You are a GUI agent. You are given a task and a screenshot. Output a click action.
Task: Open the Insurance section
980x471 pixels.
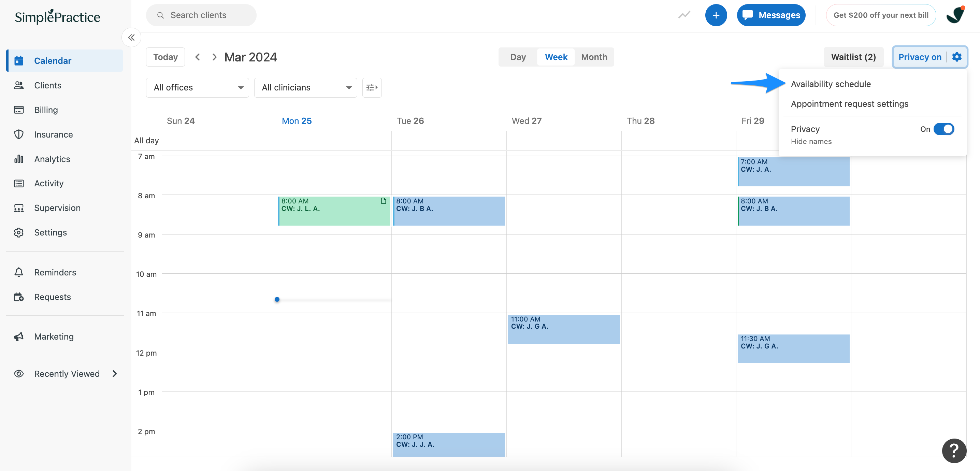coord(53,134)
